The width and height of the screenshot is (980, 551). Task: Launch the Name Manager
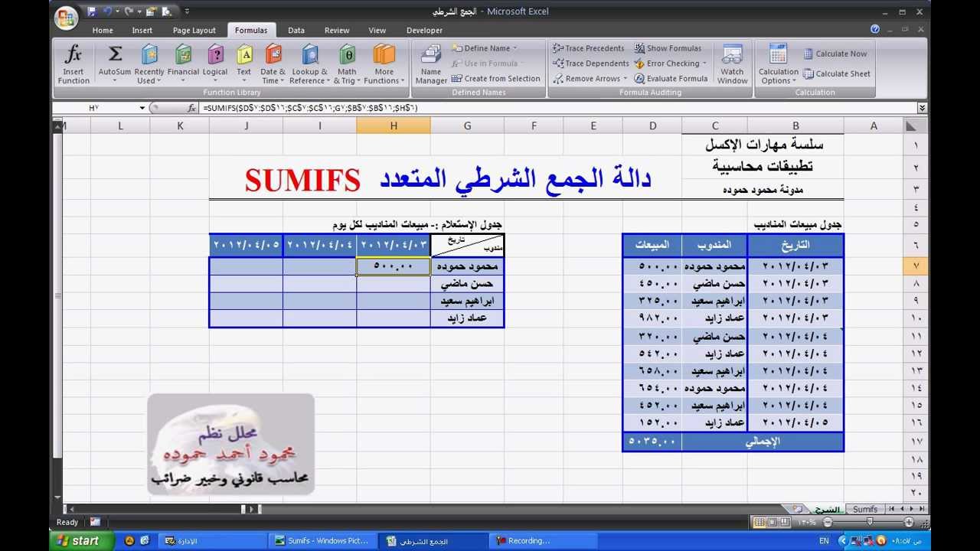tap(431, 64)
